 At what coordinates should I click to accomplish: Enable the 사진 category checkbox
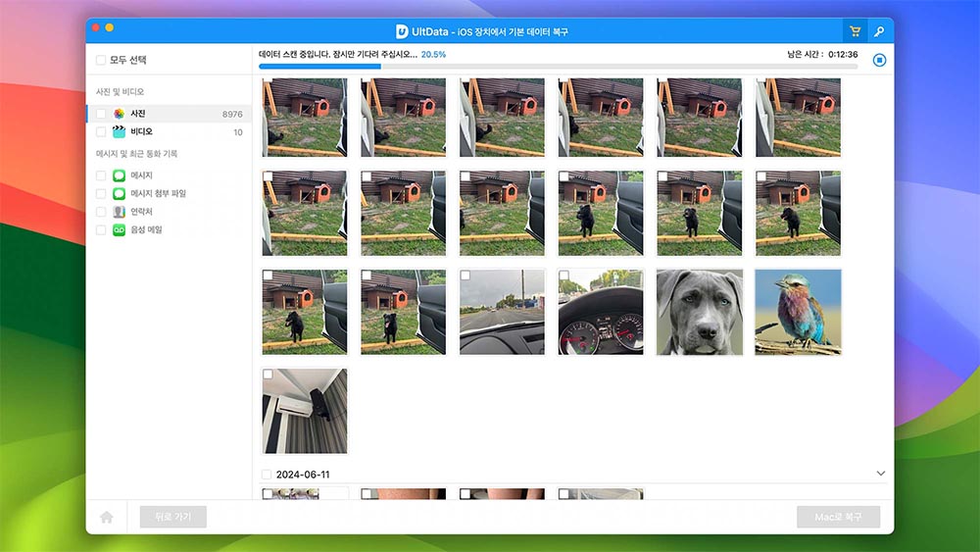(101, 114)
